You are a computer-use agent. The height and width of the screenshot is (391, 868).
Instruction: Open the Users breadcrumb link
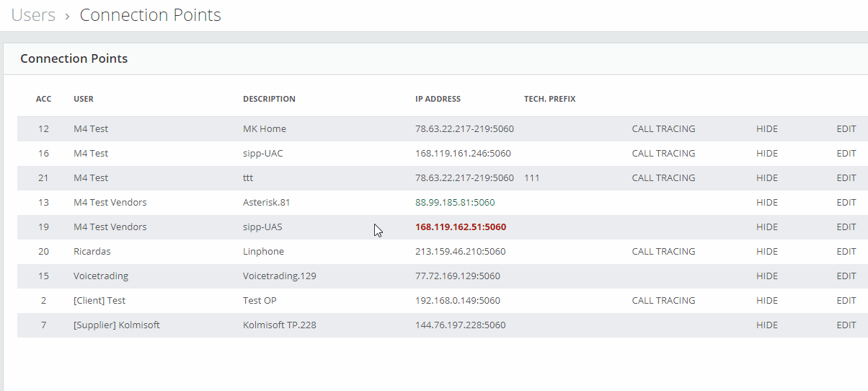(x=33, y=15)
